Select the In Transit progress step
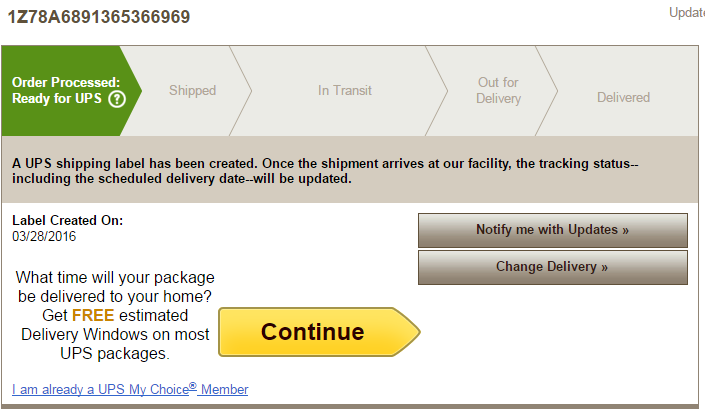 [345, 90]
